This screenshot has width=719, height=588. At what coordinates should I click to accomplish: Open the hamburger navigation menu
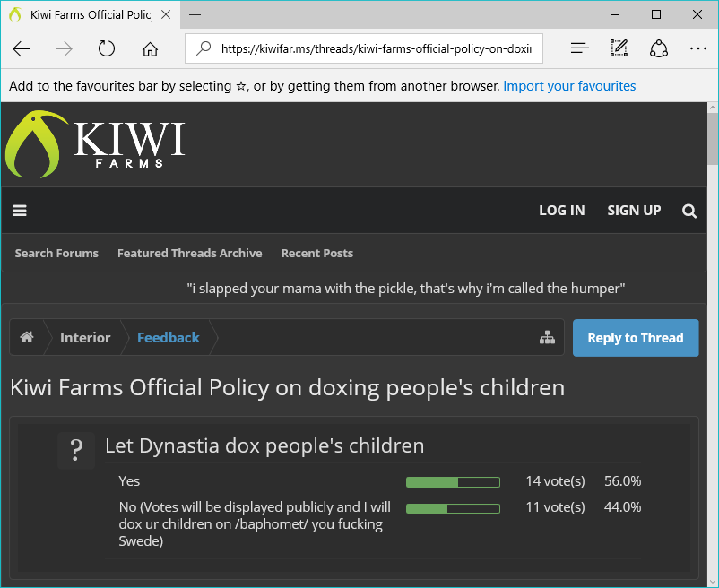click(x=20, y=211)
